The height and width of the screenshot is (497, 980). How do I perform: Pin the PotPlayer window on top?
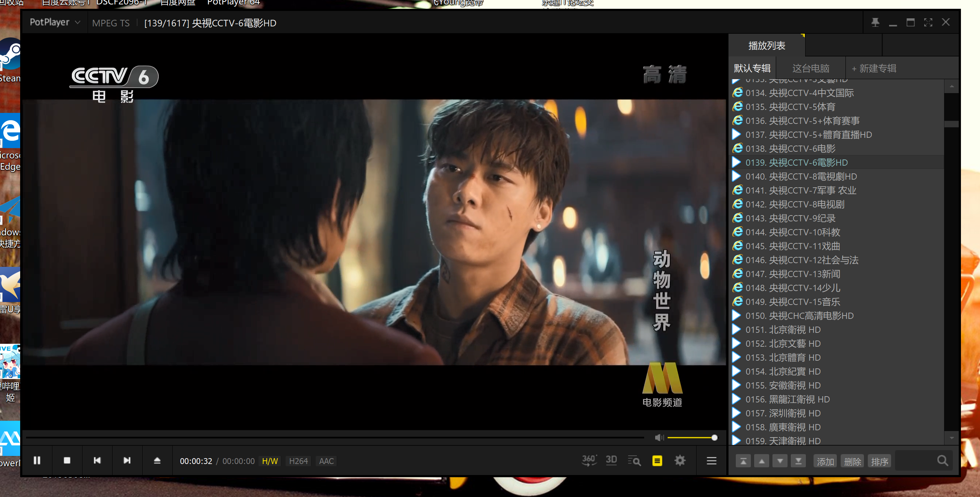[875, 22]
